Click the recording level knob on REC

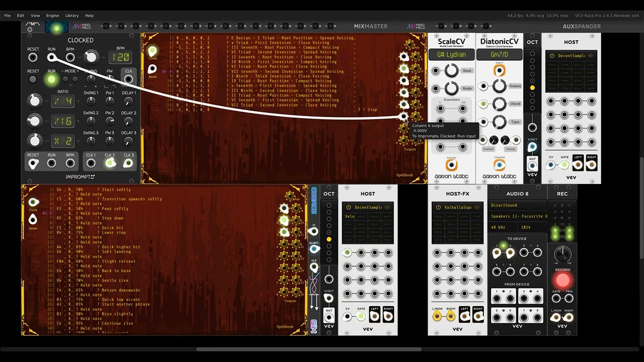(x=562, y=253)
